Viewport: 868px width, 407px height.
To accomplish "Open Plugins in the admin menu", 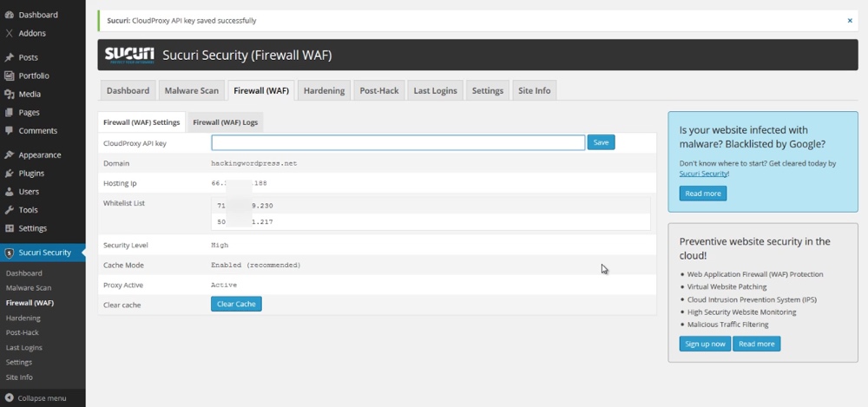I will [31, 174].
